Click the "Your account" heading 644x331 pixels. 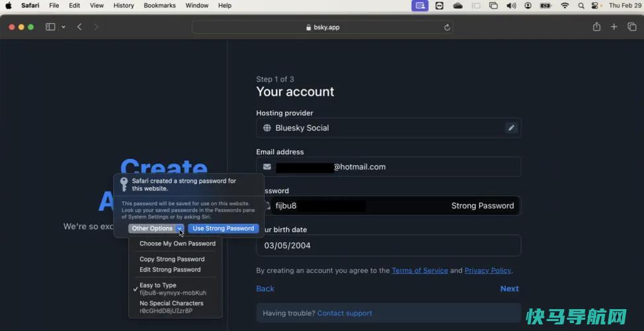click(295, 92)
